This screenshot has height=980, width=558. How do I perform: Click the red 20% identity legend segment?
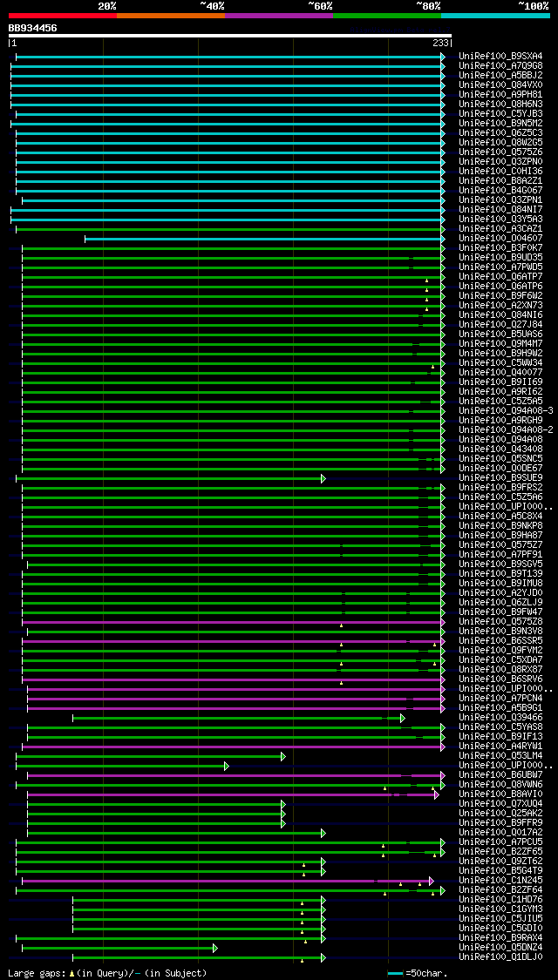[x=63, y=15]
